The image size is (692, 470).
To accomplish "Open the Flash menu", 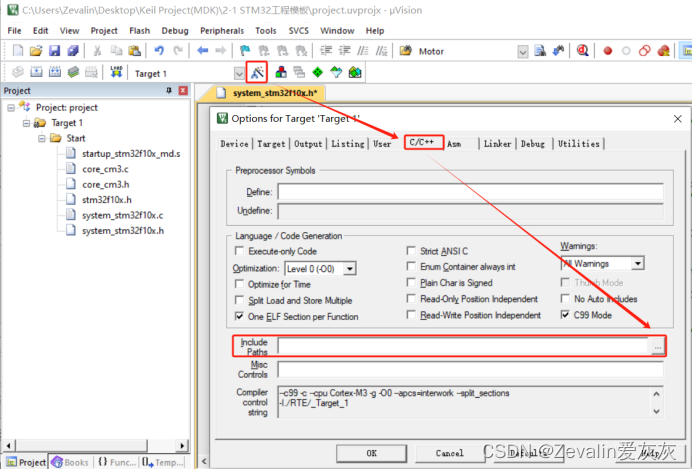I will (139, 30).
